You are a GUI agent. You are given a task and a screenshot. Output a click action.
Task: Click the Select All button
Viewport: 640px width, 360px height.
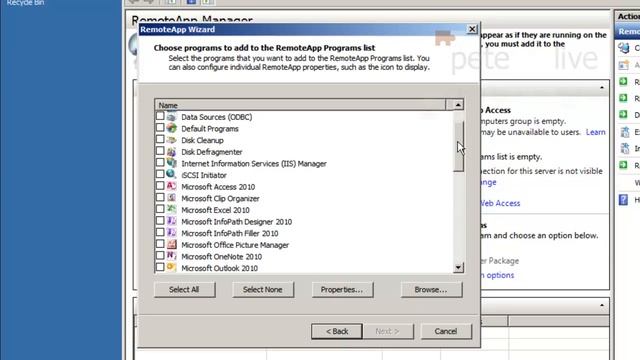coord(184,289)
